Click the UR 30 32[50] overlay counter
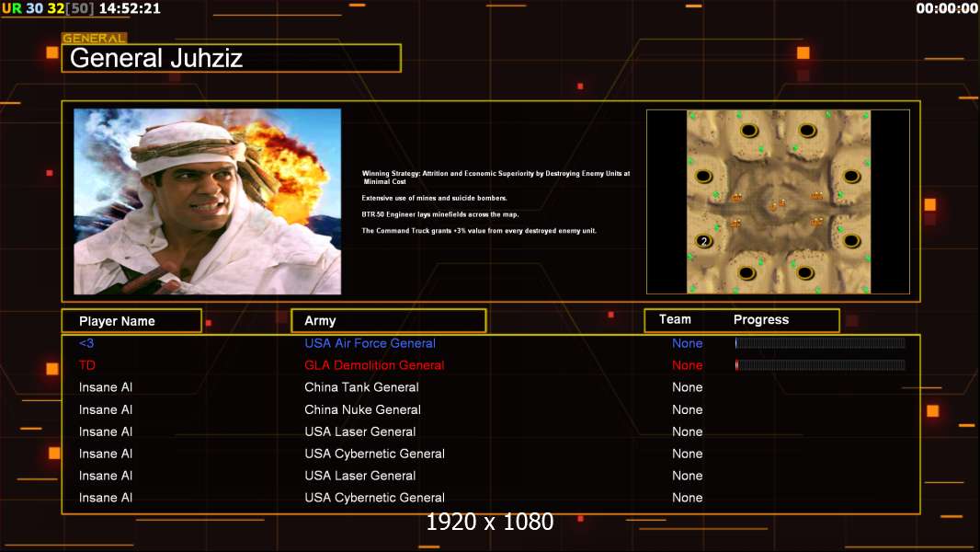The height and width of the screenshot is (552, 980). tap(48, 9)
